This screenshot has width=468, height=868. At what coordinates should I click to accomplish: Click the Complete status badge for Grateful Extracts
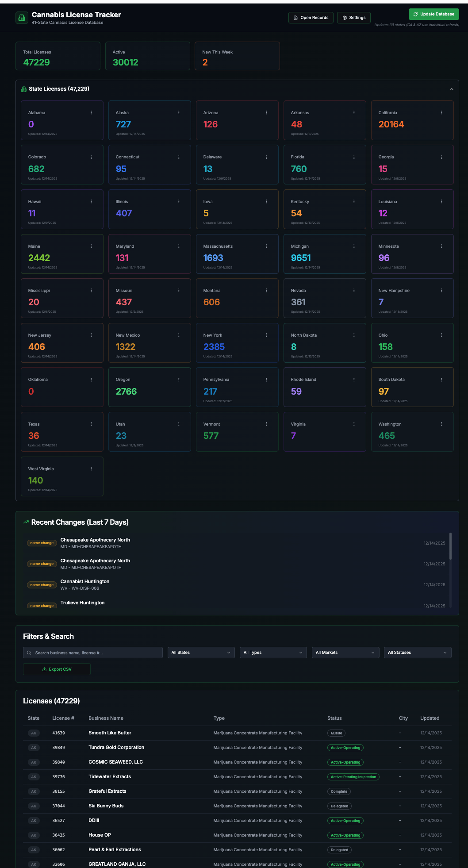pyautogui.click(x=339, y=791)
